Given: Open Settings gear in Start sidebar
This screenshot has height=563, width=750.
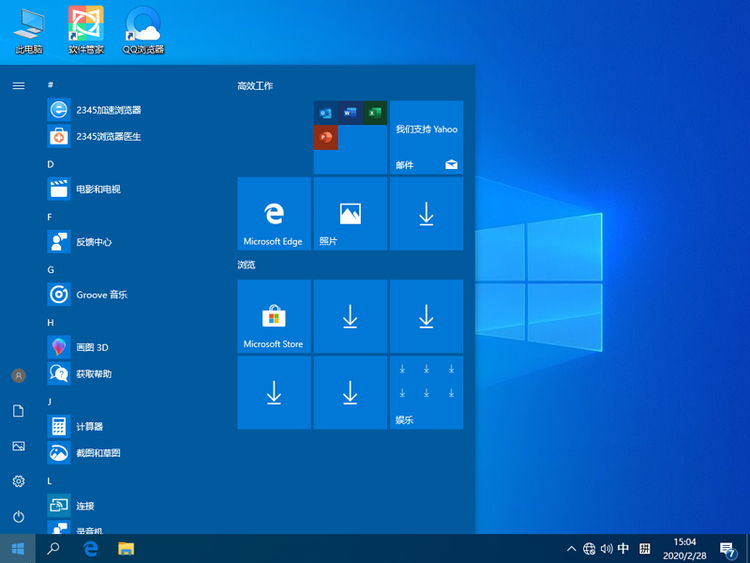Looking at the screenshot, I should click(x=18, y=481).
